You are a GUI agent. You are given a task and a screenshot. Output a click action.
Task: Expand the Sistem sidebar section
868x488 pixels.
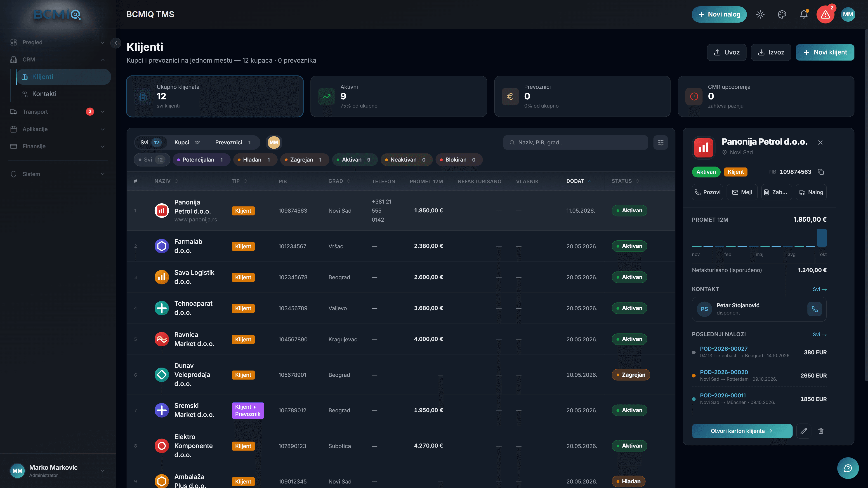pos(58,174)
